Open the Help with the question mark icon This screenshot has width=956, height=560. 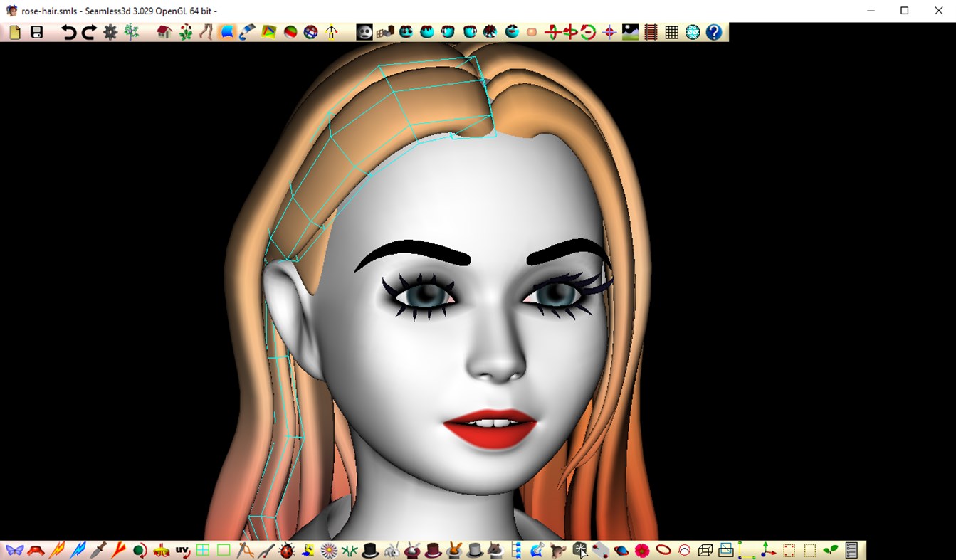(713, 31)
